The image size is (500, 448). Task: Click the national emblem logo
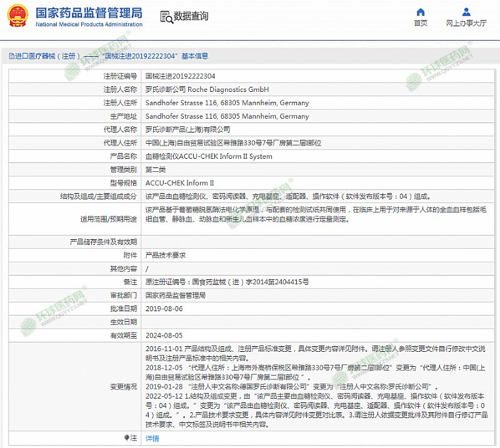pyautogui.click(x=16, y=17)
